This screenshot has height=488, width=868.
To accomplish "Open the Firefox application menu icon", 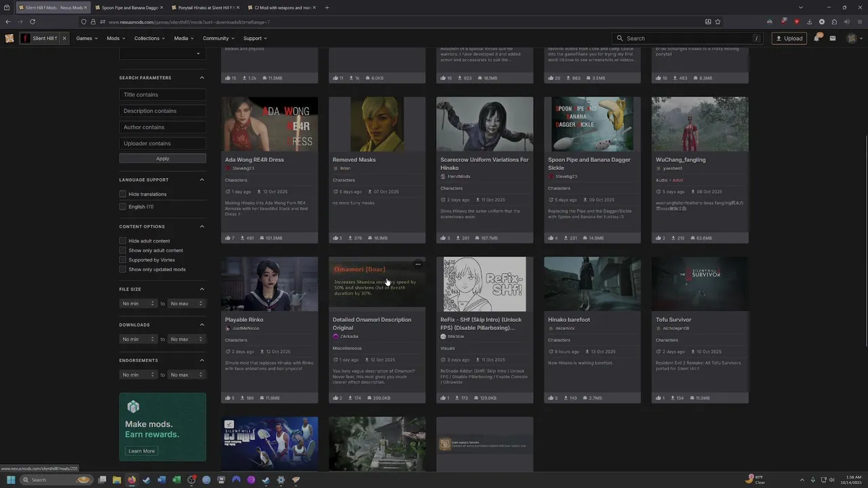I will (859, 22).
